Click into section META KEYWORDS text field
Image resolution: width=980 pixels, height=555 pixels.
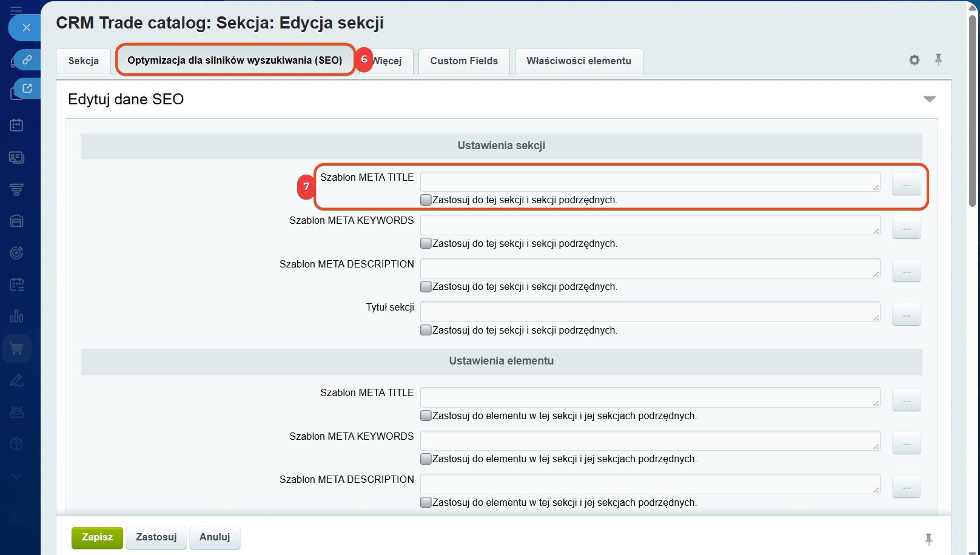click(x=649, y=225)
